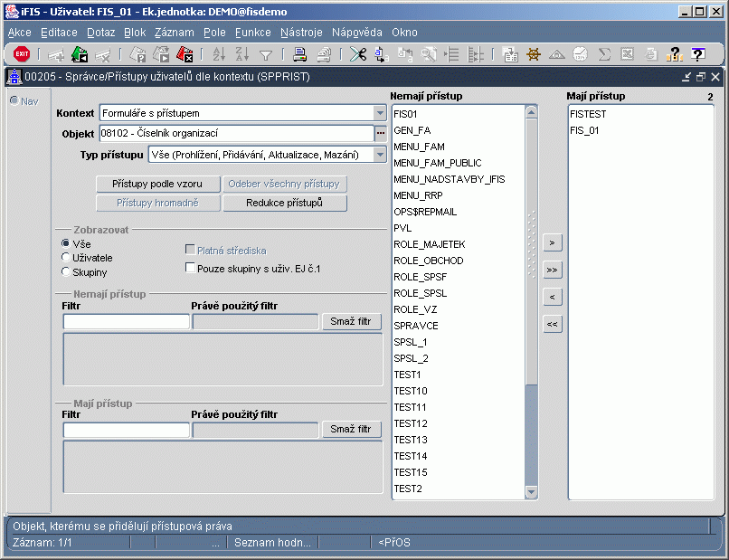Image resolution: width=729 pixels, height=560 pixels.
Task: Click the scissors cut toolbar icon
Action: coord(358,55)
